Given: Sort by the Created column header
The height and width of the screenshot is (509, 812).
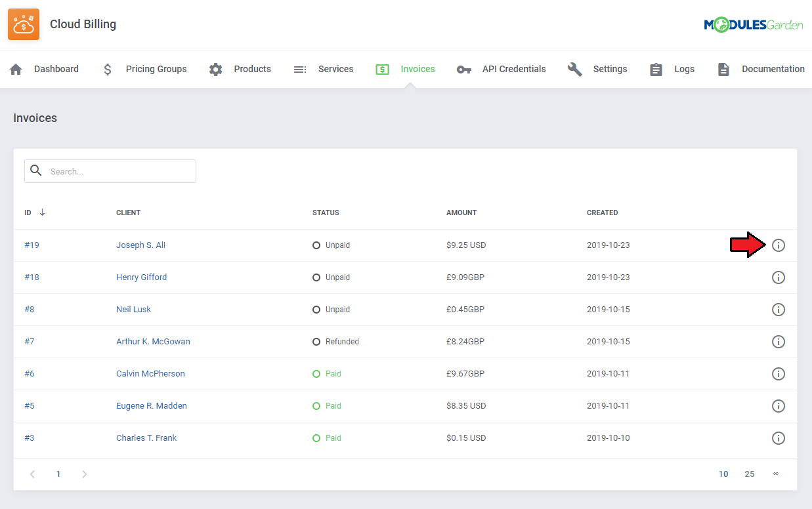Looking at the screenshot, I should pyautogui.click(x=603, y=213).
